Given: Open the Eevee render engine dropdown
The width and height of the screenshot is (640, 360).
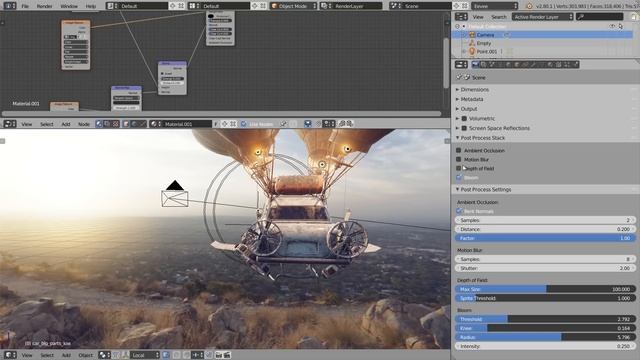Looking at the screenshot, I should click(495, 6).
